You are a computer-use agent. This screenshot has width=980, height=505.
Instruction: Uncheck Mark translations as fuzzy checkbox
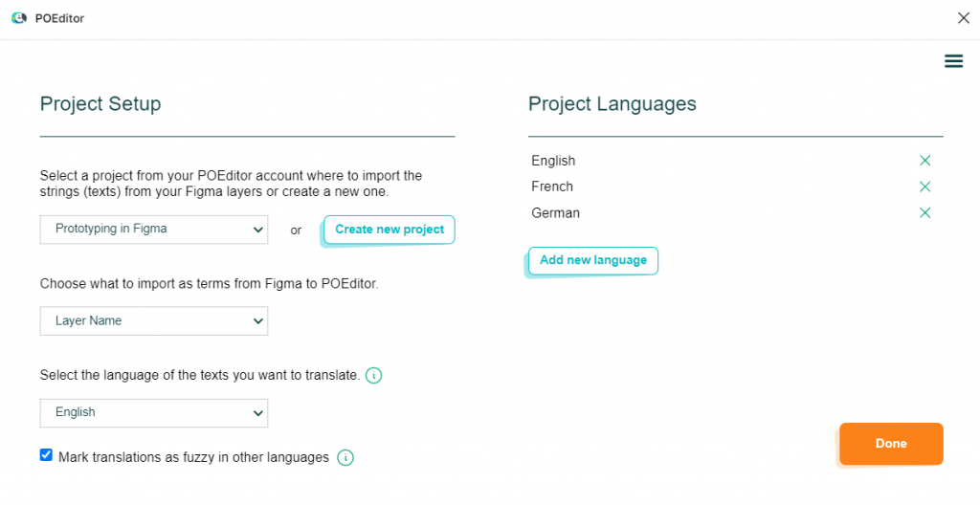46,455
